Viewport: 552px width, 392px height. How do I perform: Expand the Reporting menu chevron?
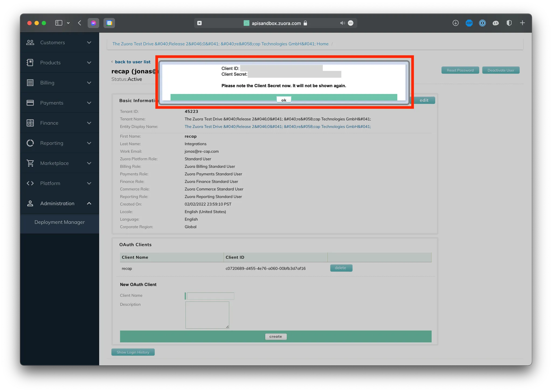pyautogui.click(x=89, y=143)
